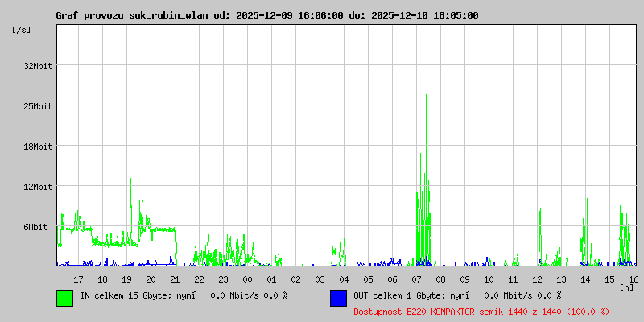Click hour label '11' on the x-axis

pos(513,279)
